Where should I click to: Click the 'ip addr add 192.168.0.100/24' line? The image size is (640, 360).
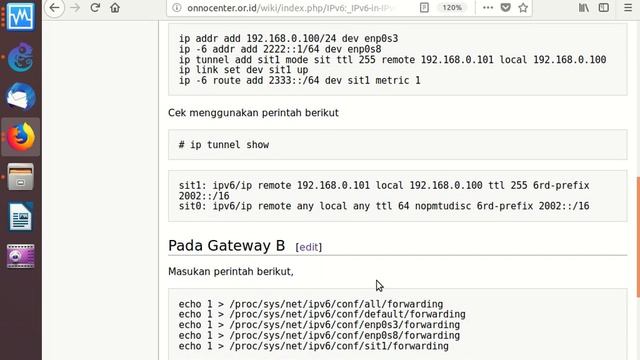click(288, 38)
